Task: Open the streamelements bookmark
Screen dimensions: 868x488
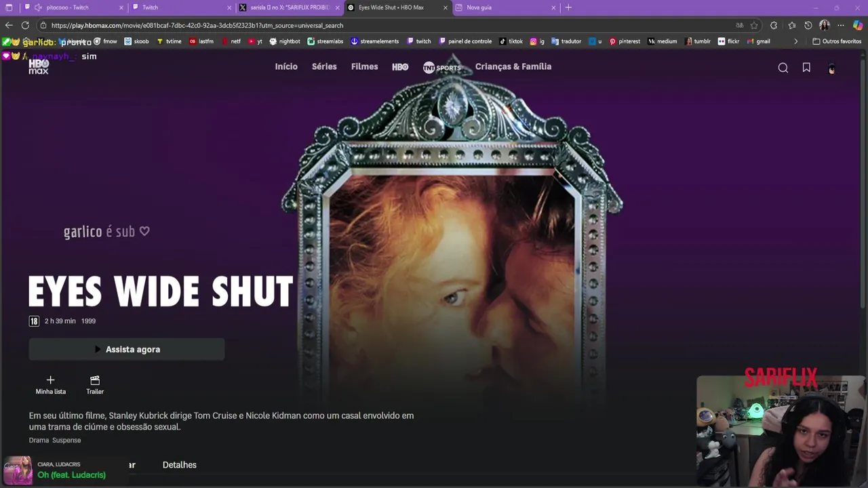Action: point(375,41)
